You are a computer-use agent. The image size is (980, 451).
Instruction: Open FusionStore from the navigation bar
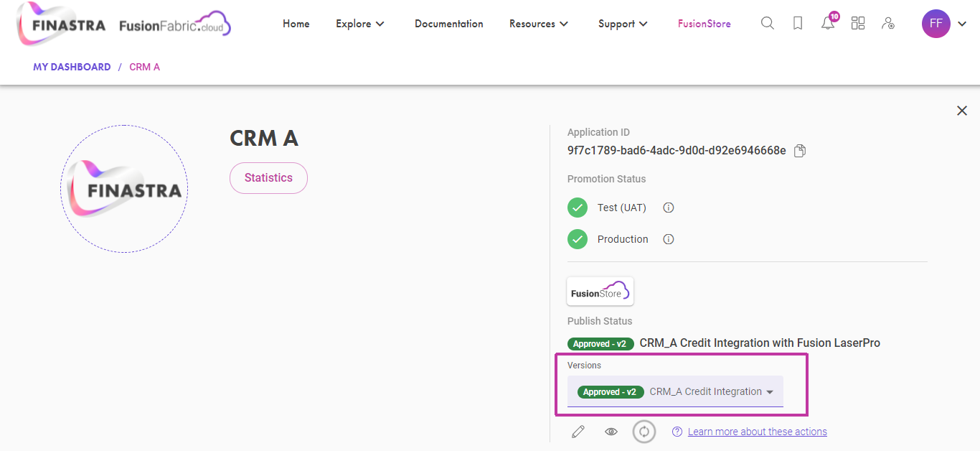pos(705,24)
